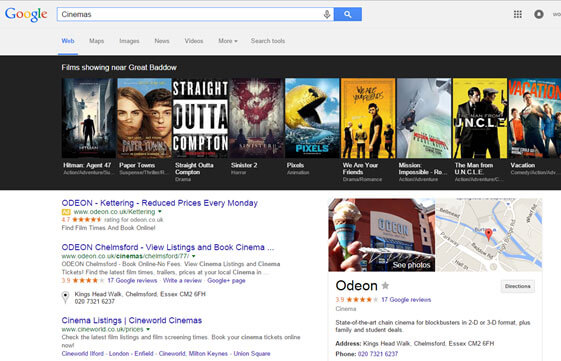Activate voice search microphone icon
Viewport: 561px width, 361px height.
tap(327, 14)
